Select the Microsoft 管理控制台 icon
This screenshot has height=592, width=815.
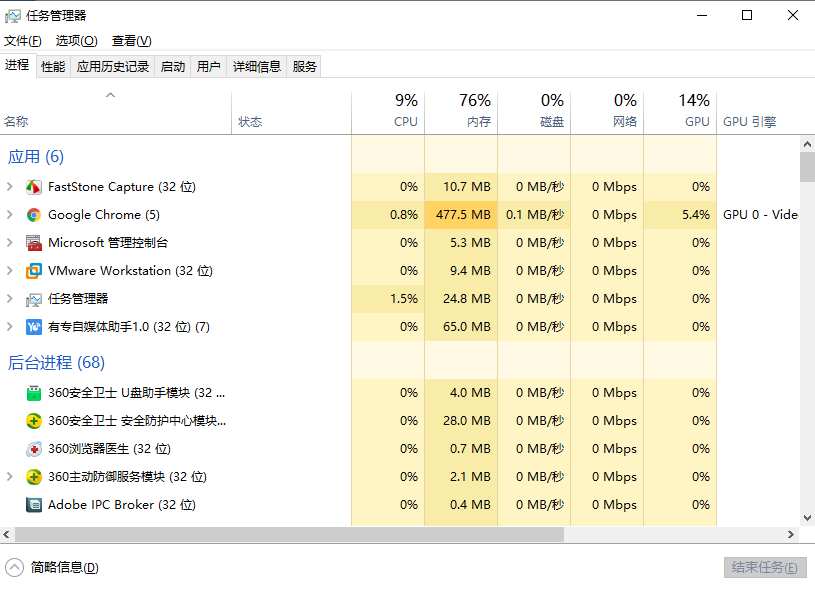[x=34, y=243]
